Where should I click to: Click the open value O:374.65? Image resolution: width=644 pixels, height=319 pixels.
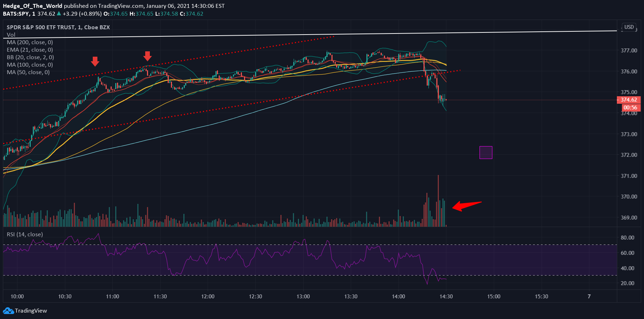point(116,14)
